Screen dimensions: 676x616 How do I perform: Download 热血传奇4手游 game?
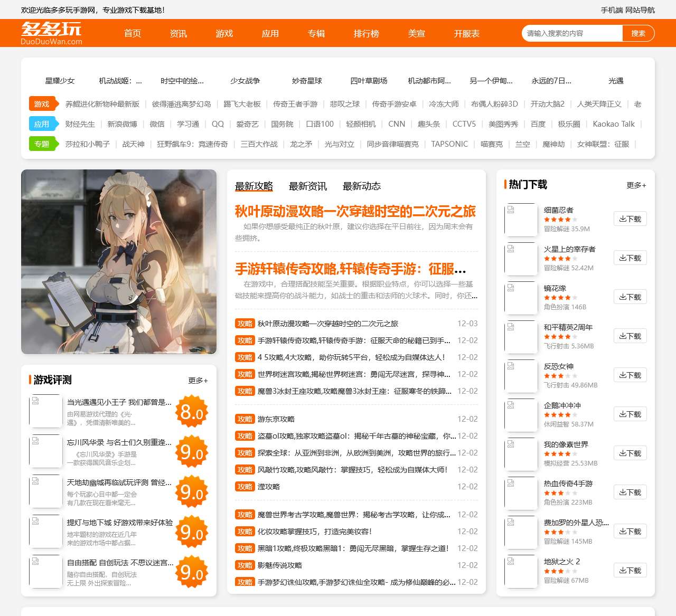[x=630, y=492]
